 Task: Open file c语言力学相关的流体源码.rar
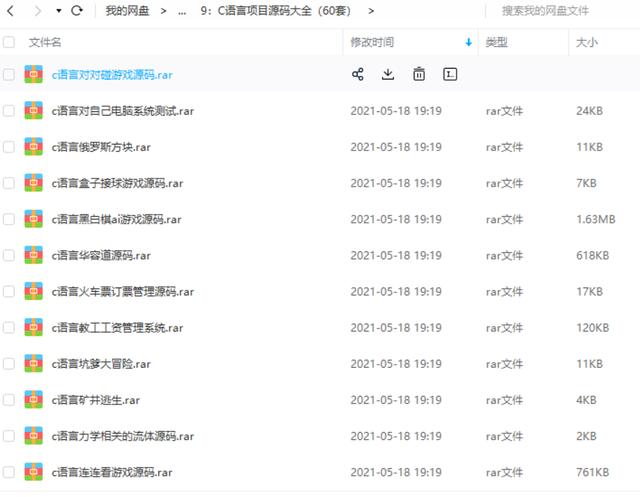pos(123,436)
